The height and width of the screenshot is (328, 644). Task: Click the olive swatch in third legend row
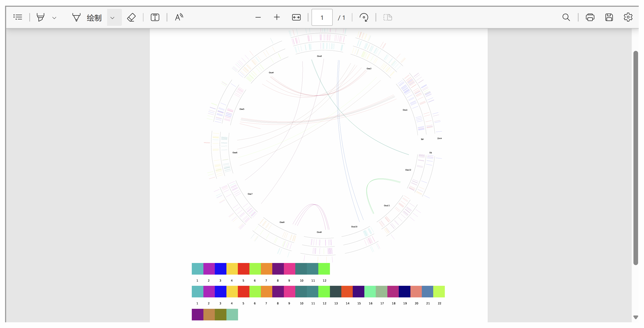[221, 314]
